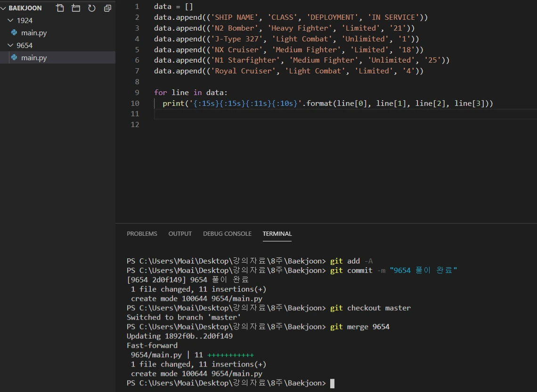Image resolution: width=537 pixels, height=392 pixels.
Task: Switch to the PROBLEMS panel tab
Action: 142,233
